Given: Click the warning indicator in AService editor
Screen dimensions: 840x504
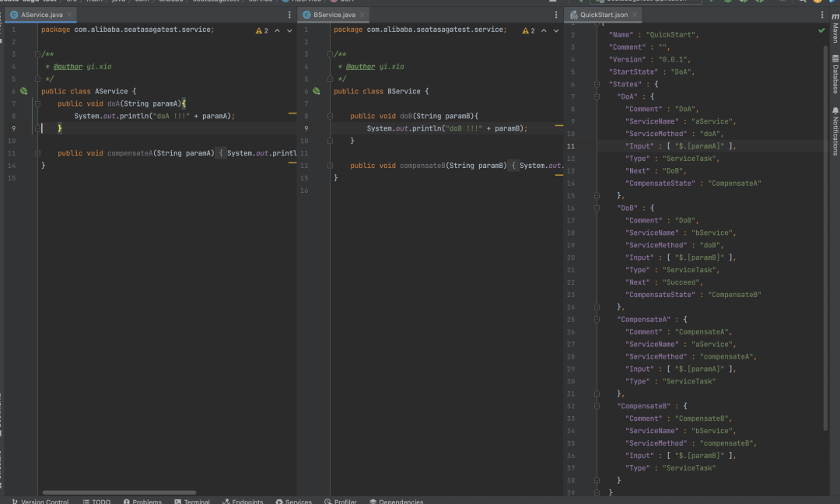Looking at the screenshot, I should click(x=261, y=30).
